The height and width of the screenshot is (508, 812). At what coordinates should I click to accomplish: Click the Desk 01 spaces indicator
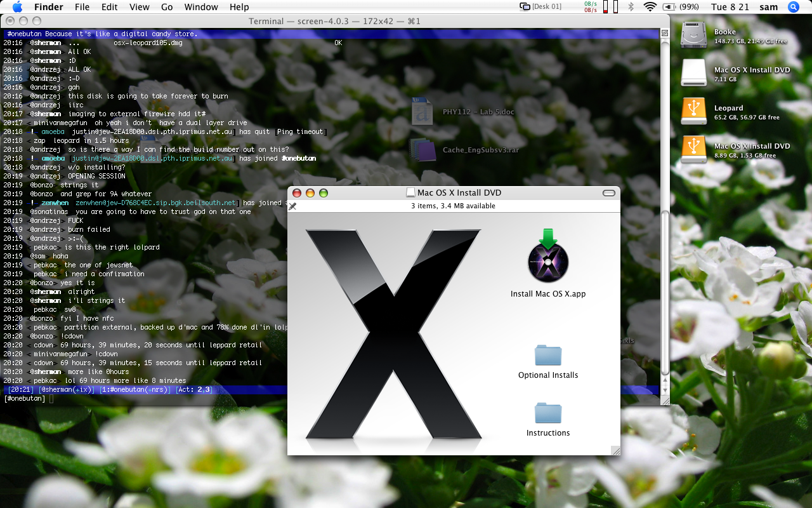pos(541,7)
